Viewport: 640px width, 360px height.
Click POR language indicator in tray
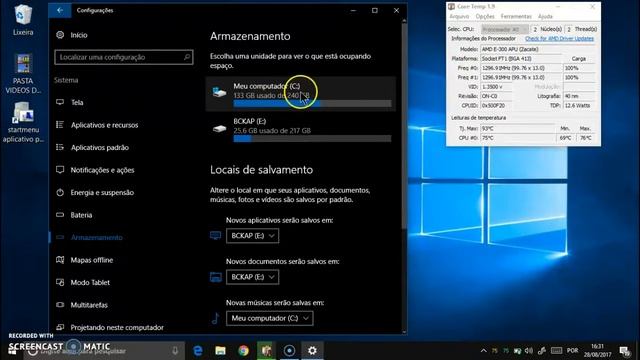[x=572, y=351]
